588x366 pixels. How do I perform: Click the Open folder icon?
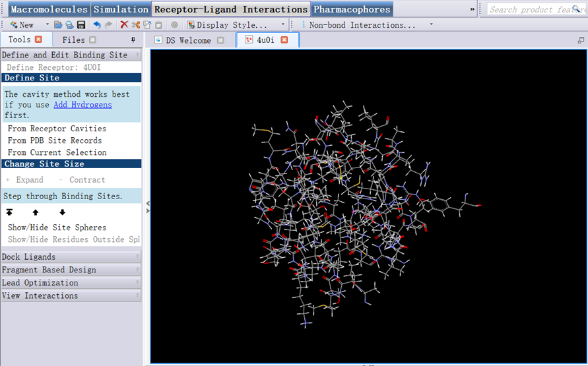[58, 25]
